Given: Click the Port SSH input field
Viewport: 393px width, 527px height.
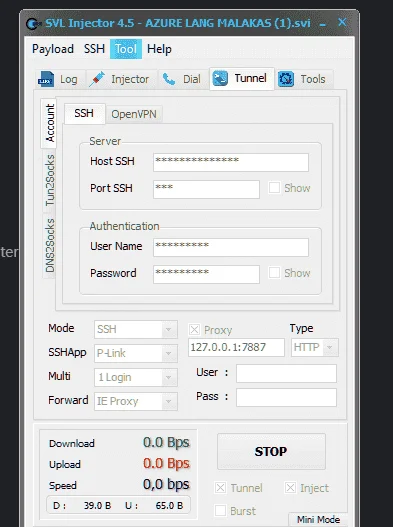Looking at the screenshot, I should click(206, 189).
